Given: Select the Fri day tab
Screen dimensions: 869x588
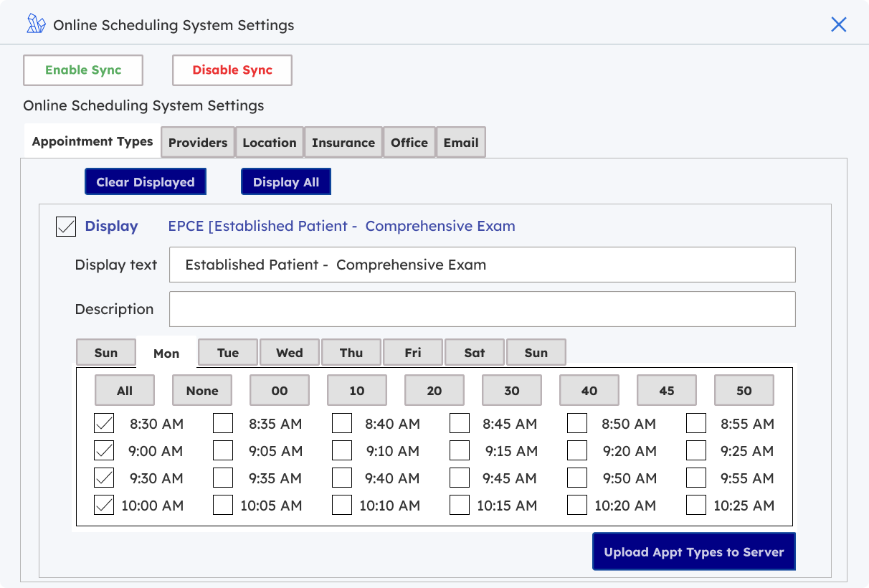Looking at the screenshot, I should pyautogui.click(x=413, y=353).
